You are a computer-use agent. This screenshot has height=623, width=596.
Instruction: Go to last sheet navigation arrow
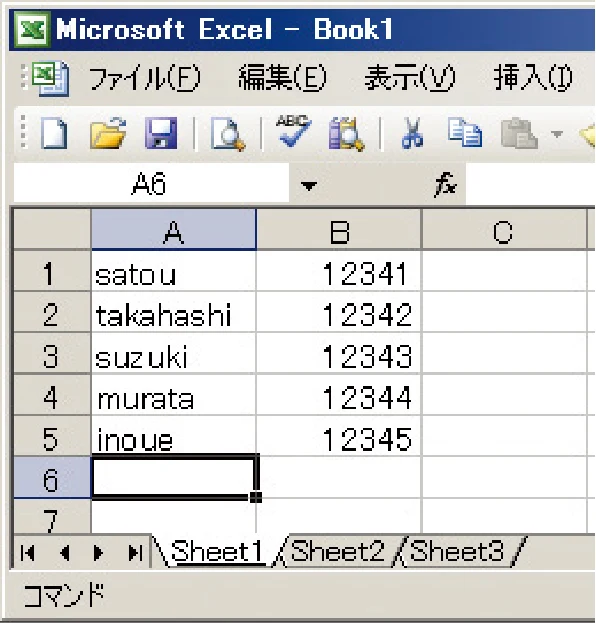pos(135,553)
